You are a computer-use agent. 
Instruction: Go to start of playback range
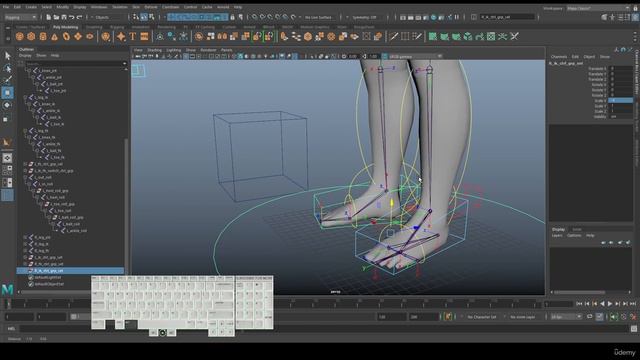tap(579, 304)
